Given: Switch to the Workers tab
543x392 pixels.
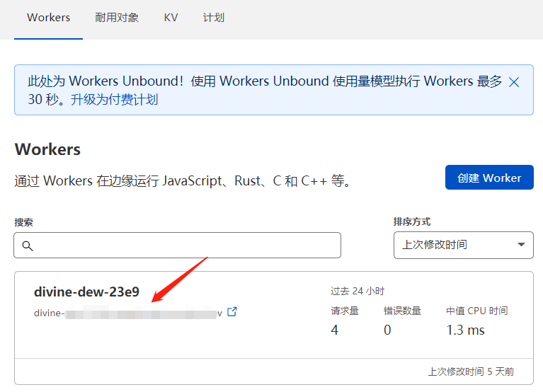Looking at the screenshot, I should click(48, 18).
